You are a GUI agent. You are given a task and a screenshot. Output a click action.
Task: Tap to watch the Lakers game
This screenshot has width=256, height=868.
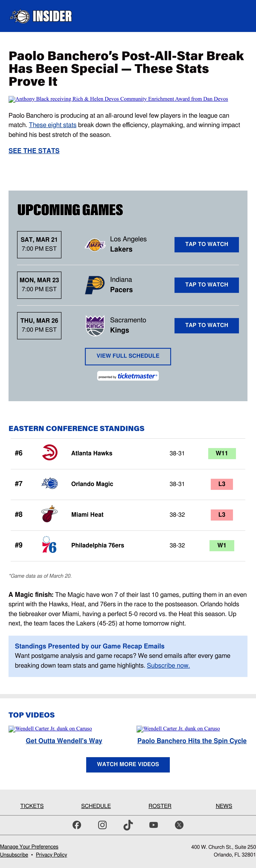pyautogui.click(x=207, y=245)
